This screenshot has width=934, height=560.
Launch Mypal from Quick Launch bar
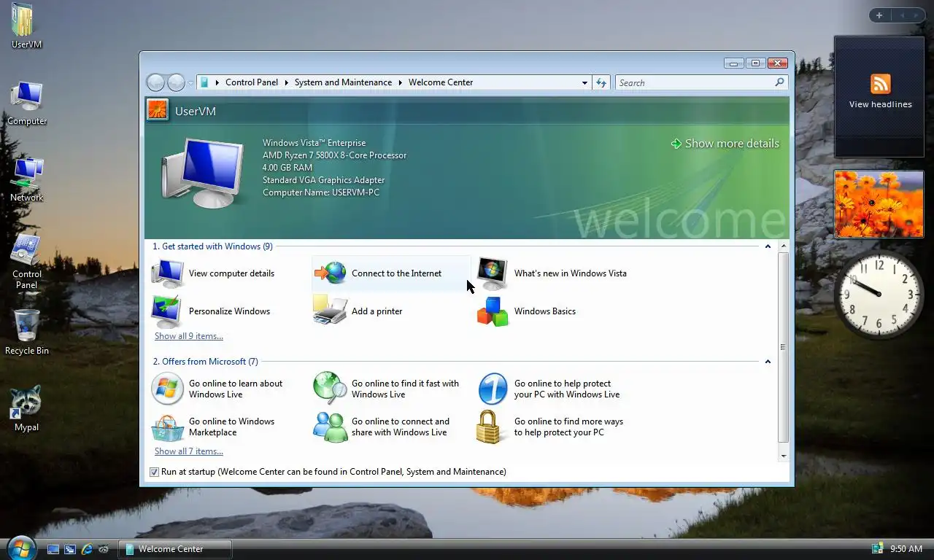(x=104, y=549)
